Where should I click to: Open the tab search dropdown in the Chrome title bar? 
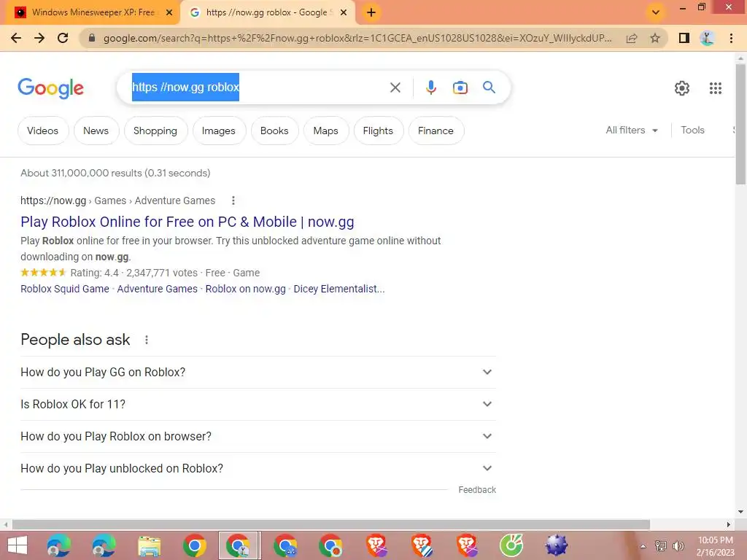point(656,12)
